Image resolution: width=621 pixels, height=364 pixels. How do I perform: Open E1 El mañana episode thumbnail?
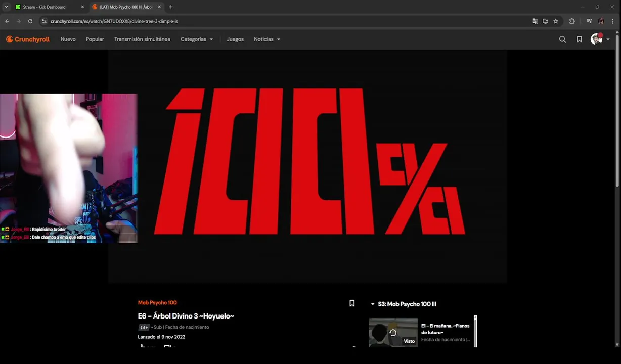point(393,332)
